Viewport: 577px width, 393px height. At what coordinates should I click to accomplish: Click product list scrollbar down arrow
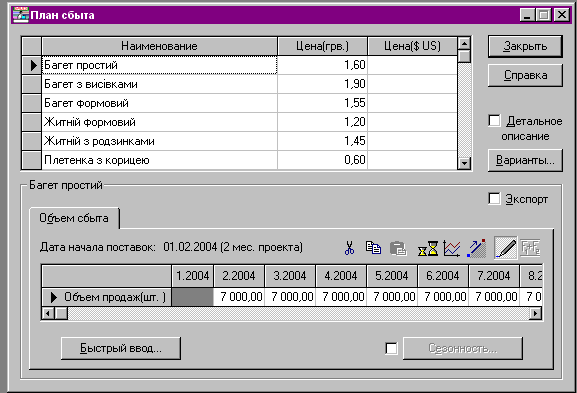(x=464, y=163)
